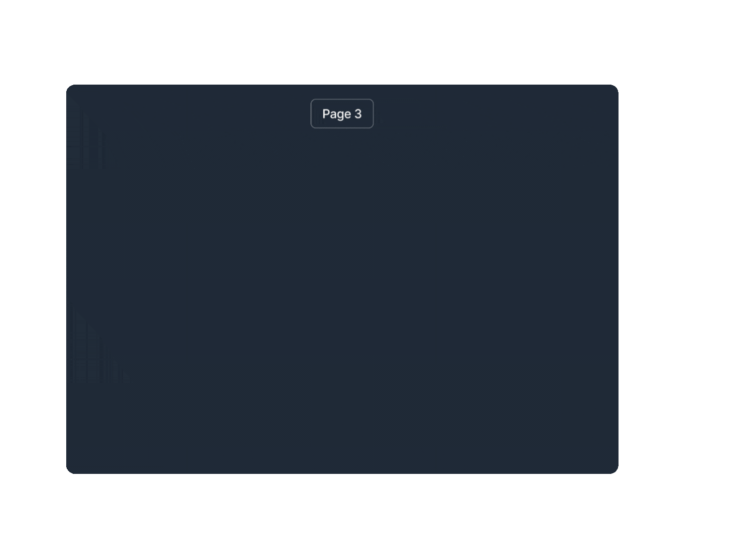The width and height of the screenshot is (747, 560).
Task: Click the center of the dark panel
Action: click(x=342, y=279)
